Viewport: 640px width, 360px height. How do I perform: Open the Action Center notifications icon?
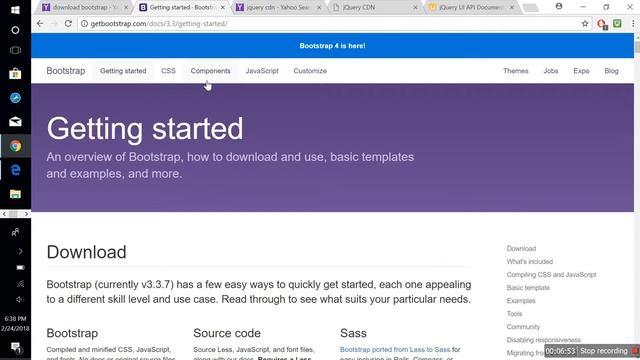[x=16, y=348]
